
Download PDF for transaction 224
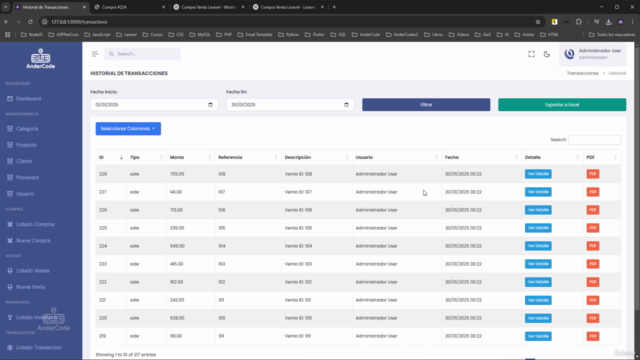[x=593, y=246]
